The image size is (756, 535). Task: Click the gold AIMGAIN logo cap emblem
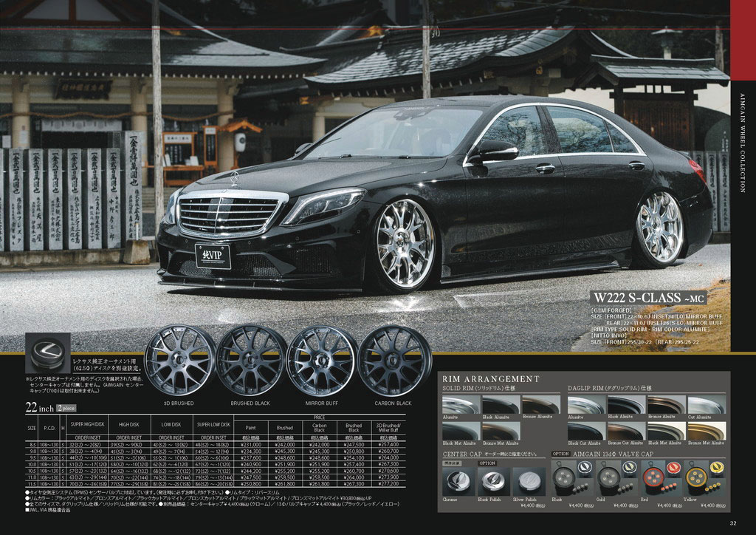point(629,467)
